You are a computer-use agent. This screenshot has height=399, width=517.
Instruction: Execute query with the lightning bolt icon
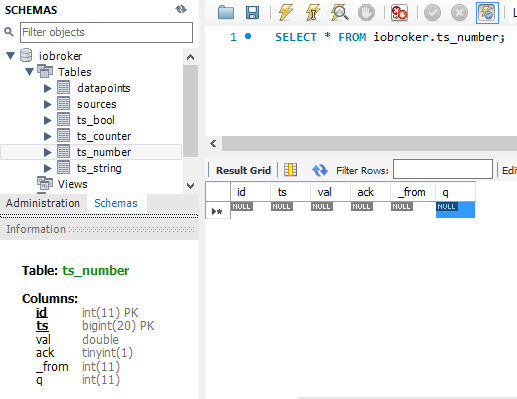point(286,13)
